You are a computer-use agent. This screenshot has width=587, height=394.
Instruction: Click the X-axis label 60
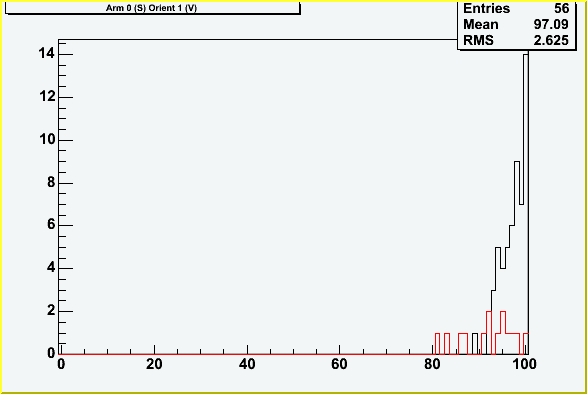(339, 364)
